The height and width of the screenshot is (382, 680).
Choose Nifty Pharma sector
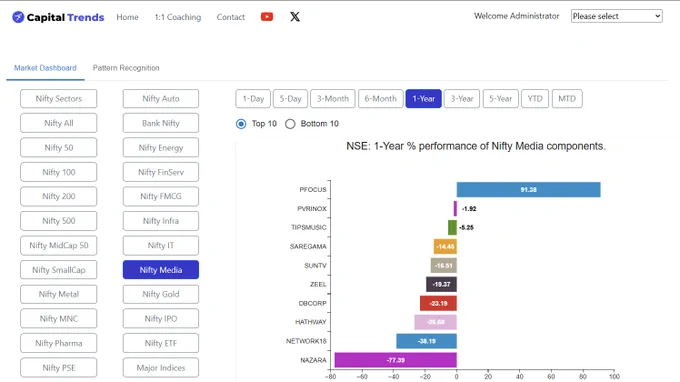pos(59,343)
